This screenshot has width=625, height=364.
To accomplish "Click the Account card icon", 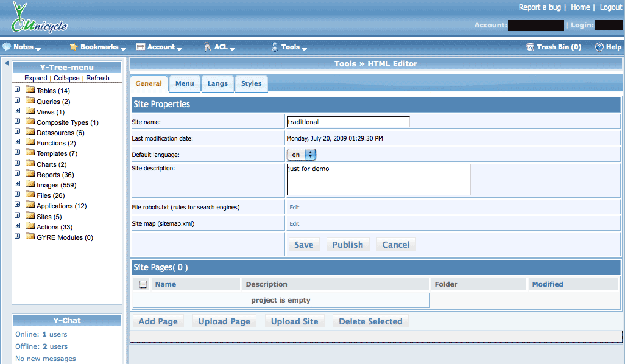I will [x=141, y=47].
